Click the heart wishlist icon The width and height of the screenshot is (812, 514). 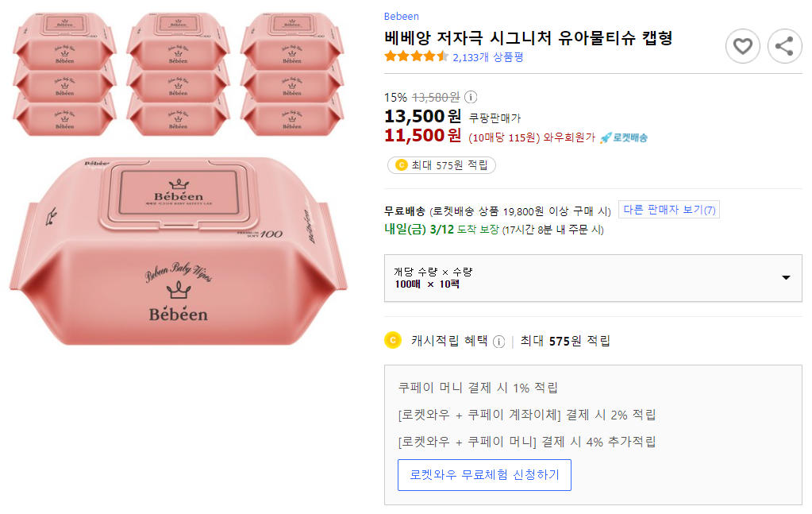coord(742,46)
